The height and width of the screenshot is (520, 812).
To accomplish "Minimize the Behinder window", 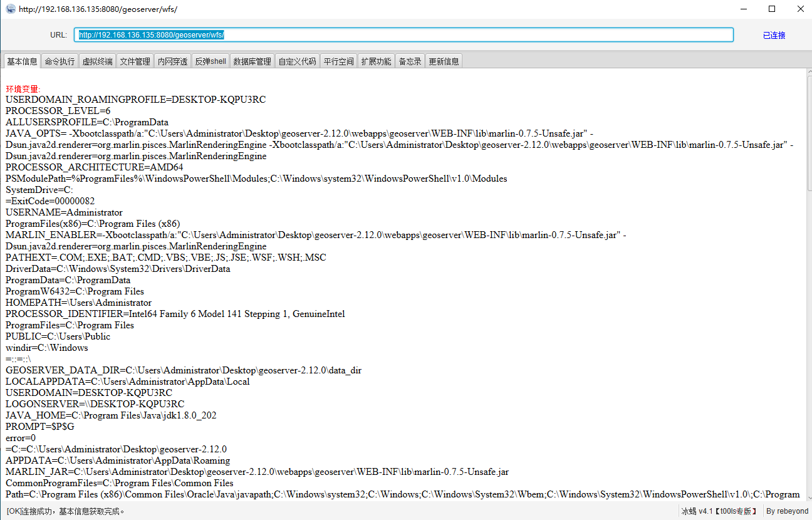I will click(x=744, y=9).
